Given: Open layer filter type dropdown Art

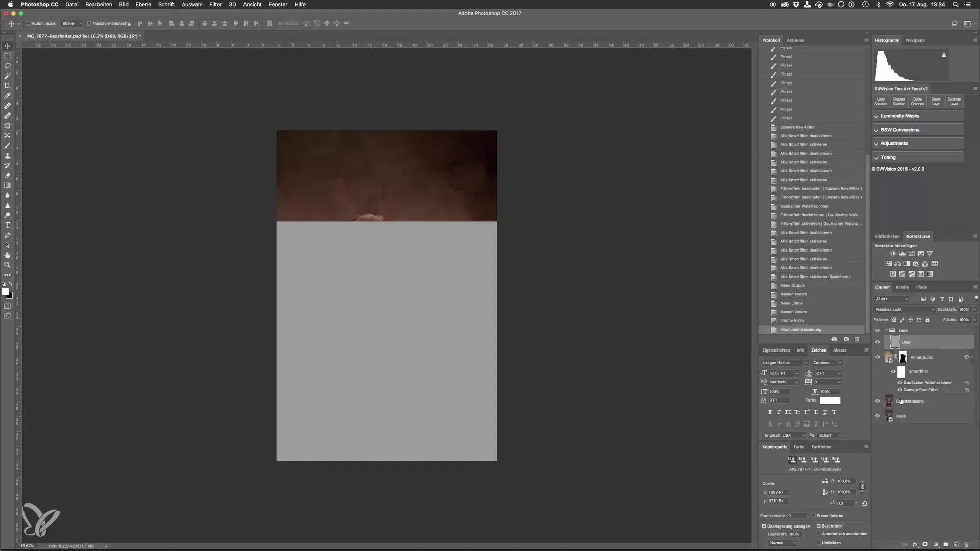Looking at the screenshot, I should [x=892, y=299].
